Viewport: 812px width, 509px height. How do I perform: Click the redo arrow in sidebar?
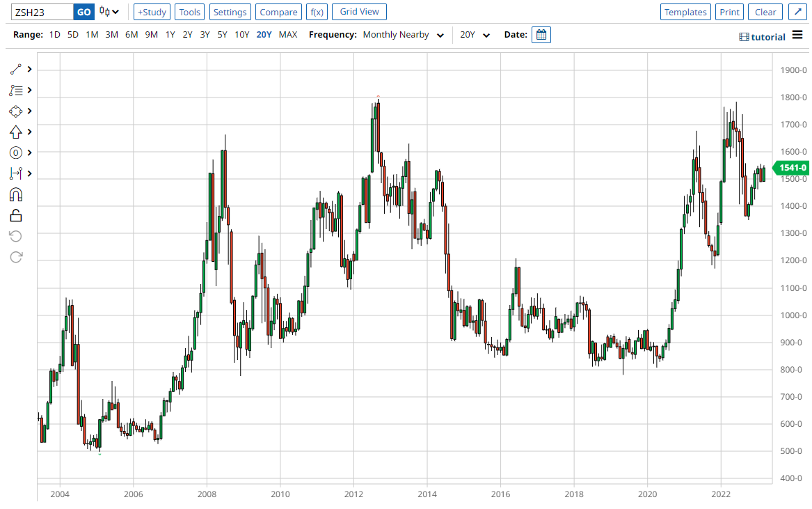16,257
